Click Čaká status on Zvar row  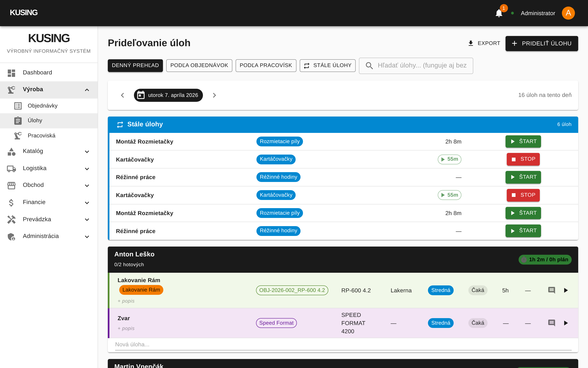478,323
